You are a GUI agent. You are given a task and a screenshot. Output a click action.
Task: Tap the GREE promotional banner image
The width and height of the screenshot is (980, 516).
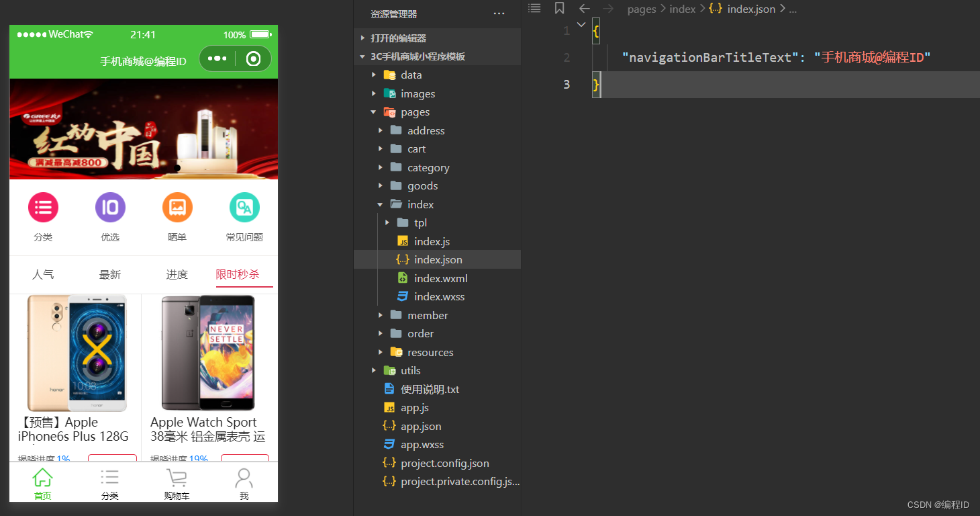click(x=144, y=129)
